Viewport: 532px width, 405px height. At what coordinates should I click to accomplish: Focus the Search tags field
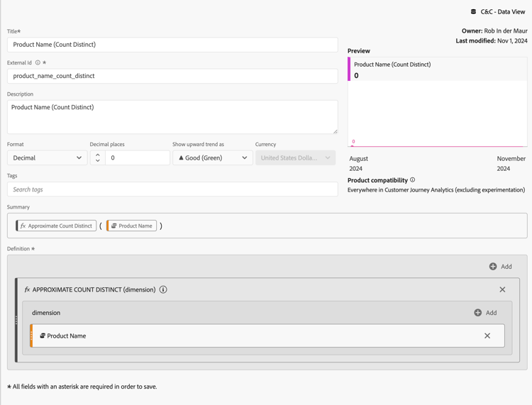point(172,189)
